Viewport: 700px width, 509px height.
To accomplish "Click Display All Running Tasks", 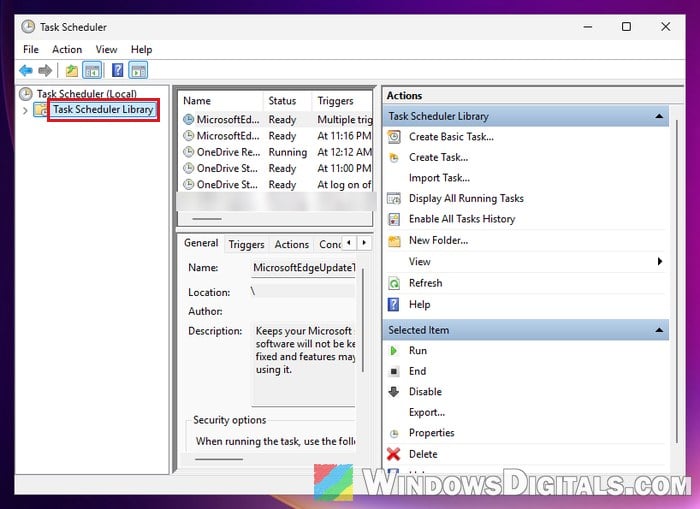I will [466, 198].
